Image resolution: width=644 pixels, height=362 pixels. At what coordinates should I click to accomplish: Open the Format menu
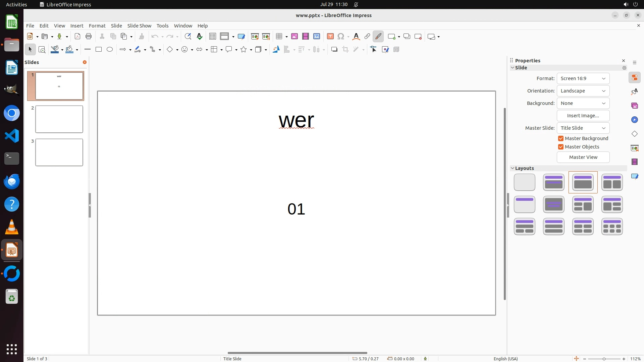click(97, 26)
